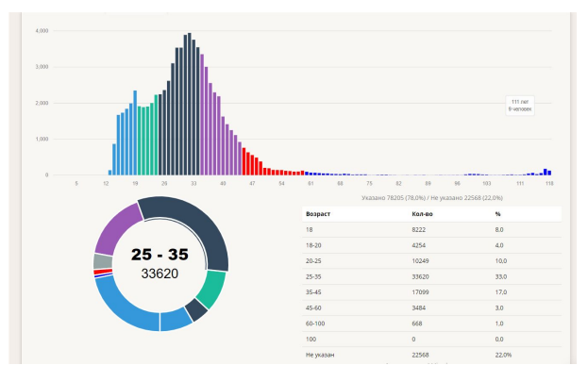Click the purple donut segment
Viewport: 588px width, 382px height.
click(x=116, y=230)
